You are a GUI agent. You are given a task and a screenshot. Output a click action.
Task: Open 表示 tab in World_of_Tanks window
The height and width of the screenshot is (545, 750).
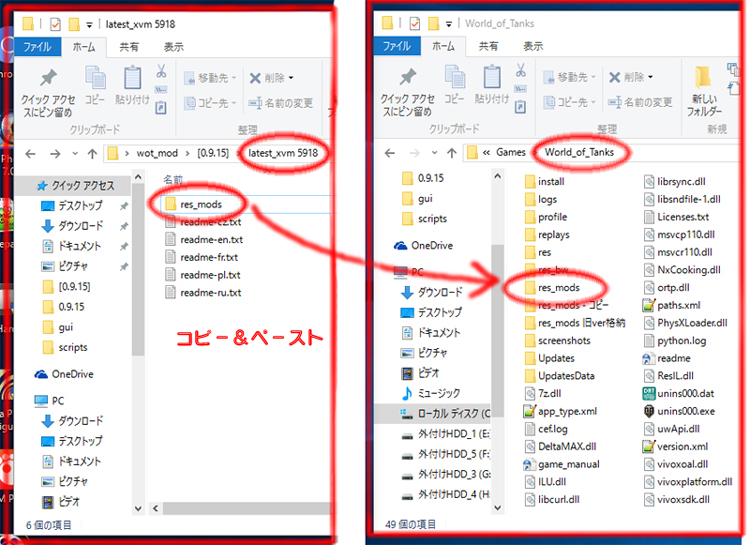[x=533, y=46]
